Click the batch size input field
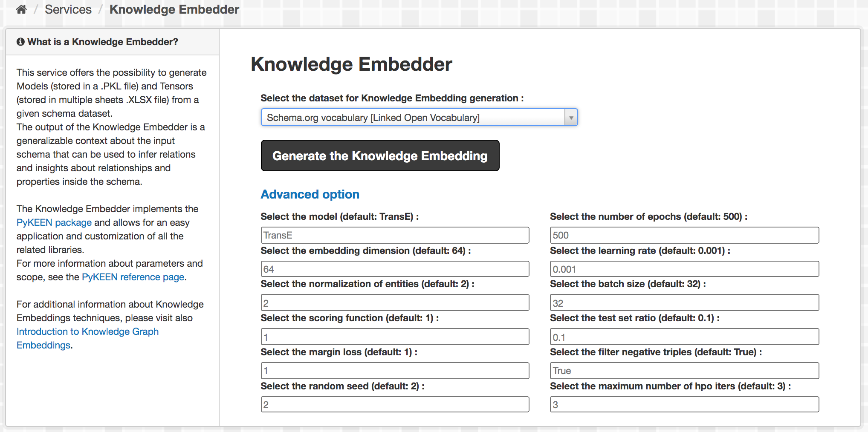 click(684, 303)
